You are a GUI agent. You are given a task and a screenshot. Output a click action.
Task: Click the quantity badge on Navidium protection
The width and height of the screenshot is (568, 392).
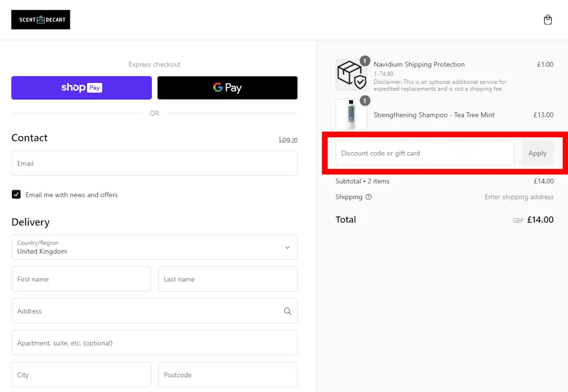(x=365, y=61)
